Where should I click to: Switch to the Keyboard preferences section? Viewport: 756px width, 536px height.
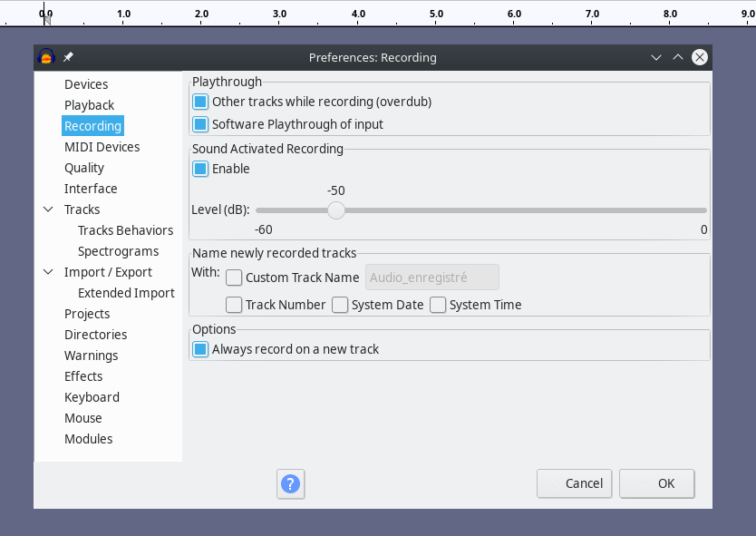click(92, 396)
